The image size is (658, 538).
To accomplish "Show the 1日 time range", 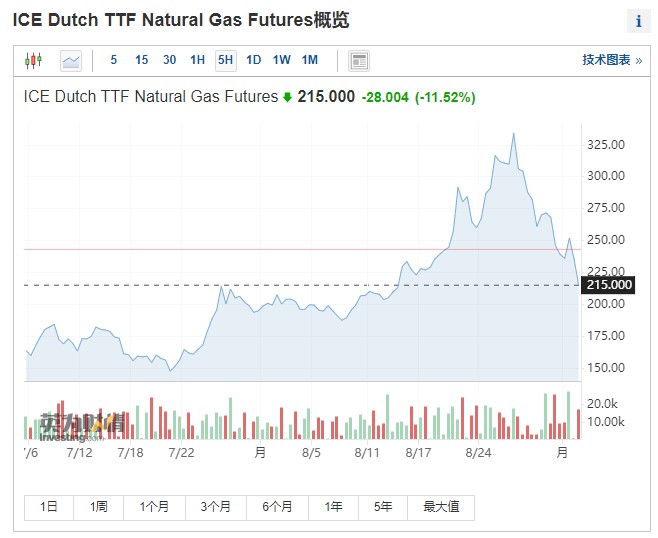I will coord(49,507).
